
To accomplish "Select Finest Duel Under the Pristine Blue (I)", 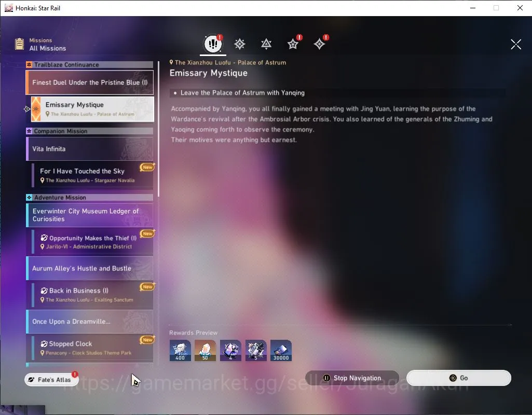I will tap(90, 82).
